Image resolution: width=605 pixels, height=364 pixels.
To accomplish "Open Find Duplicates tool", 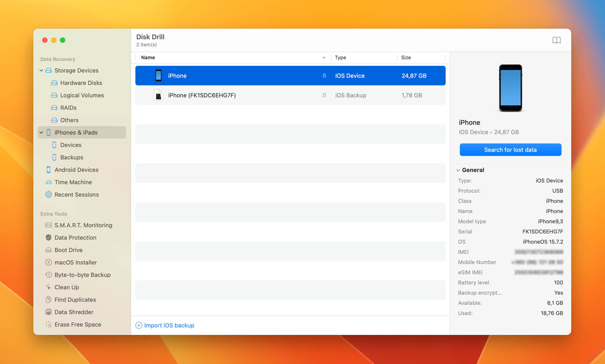I will pos(75,299).
